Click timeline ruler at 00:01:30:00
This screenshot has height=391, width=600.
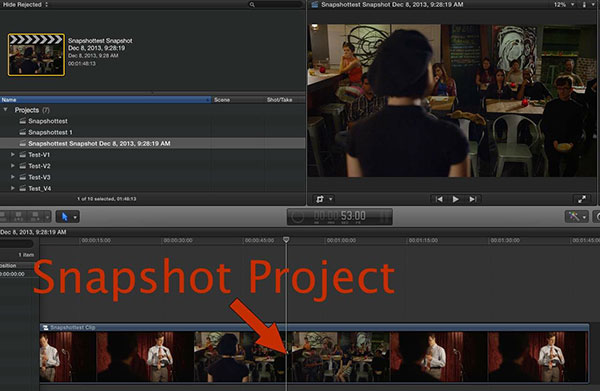coord(505,241)
